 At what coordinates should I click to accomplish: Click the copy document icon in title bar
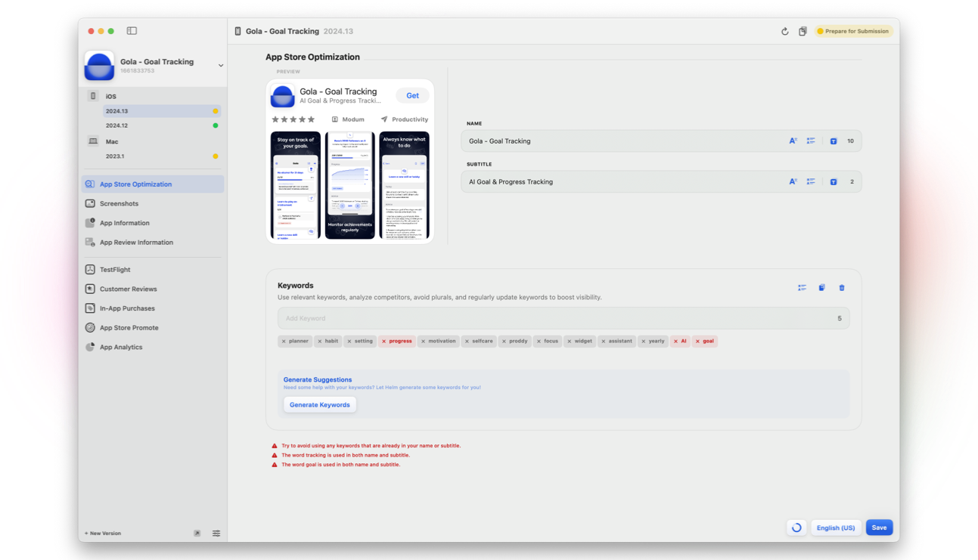[x=803, y=32]
